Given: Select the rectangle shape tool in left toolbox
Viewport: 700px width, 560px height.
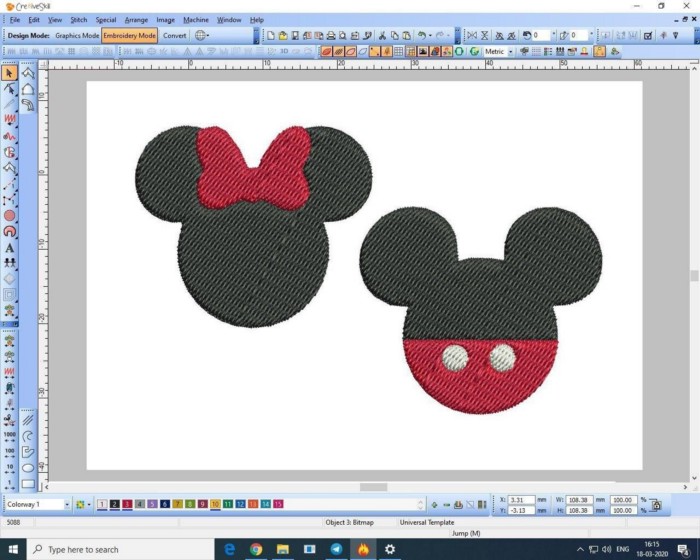Looking at the screenshot, I should (28, 484).
